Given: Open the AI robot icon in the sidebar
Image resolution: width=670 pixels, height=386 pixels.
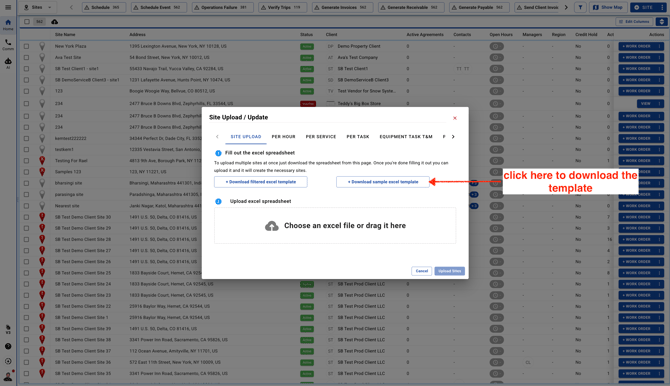Looking at the screenshot, I should [8, 63].
